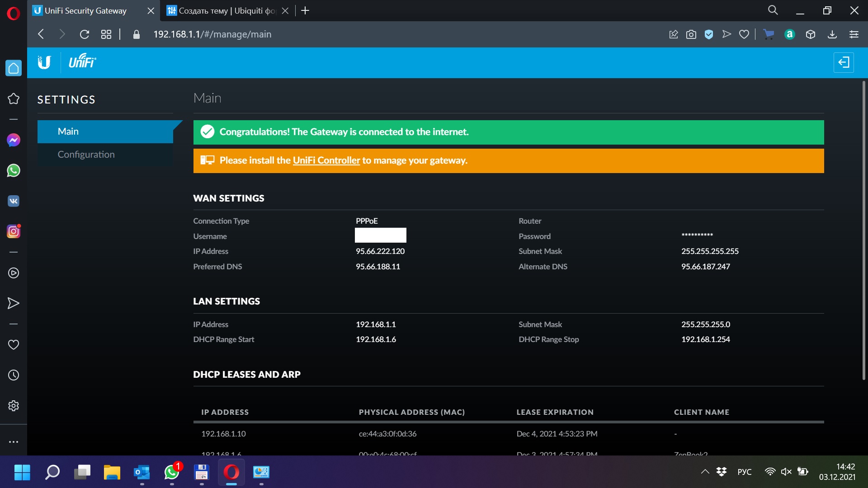Click MAC address ce:44:a3:0f:0d:36

tap(388, 434)
